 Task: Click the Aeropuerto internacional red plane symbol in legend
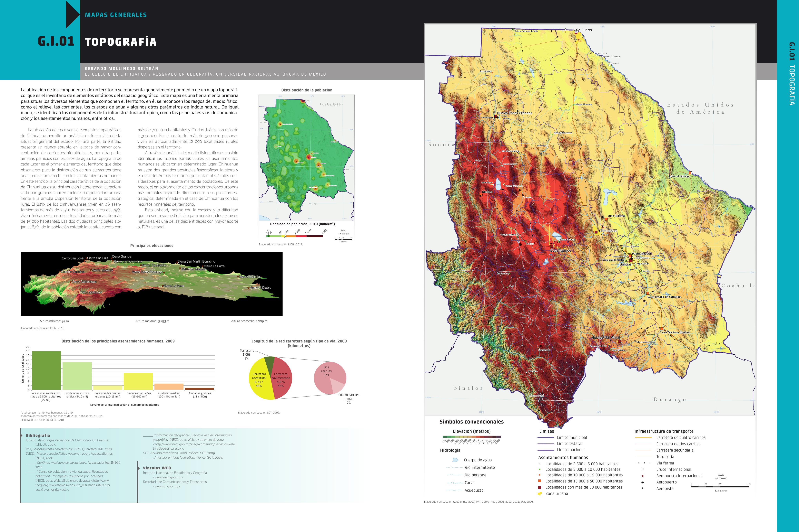click(x=642, y=476)
